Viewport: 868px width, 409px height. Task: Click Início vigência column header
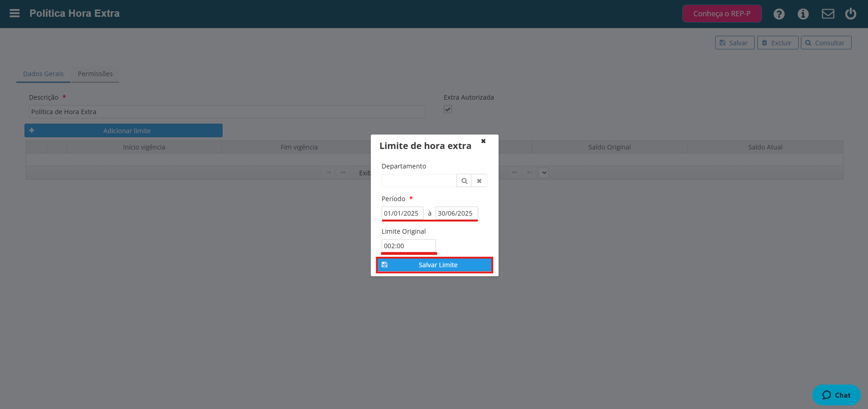(144, 147)
